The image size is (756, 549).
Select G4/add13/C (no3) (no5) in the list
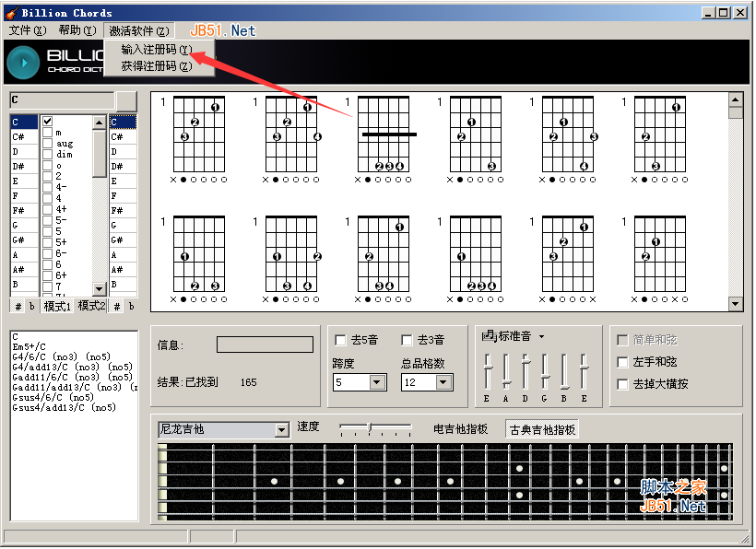(72, 367)
